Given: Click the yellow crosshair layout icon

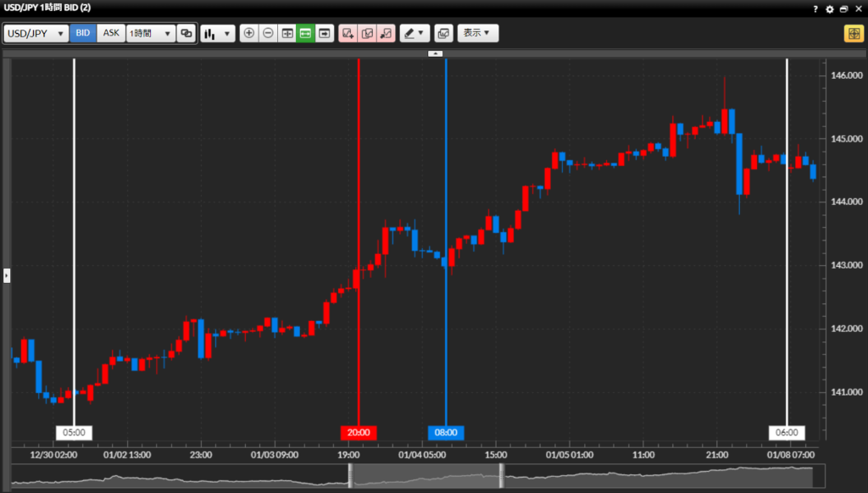Looking at the screenshot, I should 853,33.
